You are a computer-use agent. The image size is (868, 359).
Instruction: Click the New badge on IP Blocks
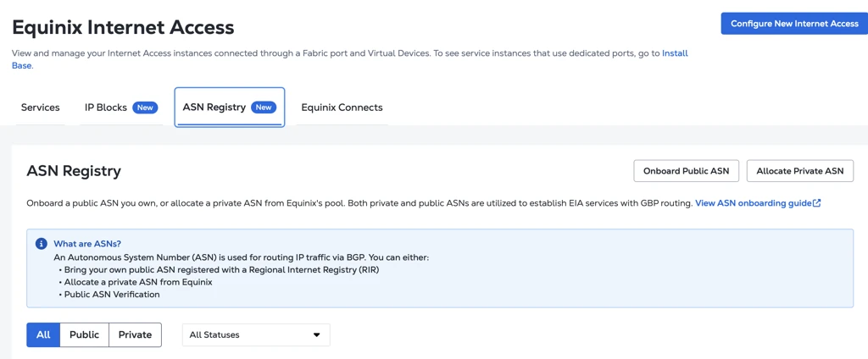coord(145,108)
